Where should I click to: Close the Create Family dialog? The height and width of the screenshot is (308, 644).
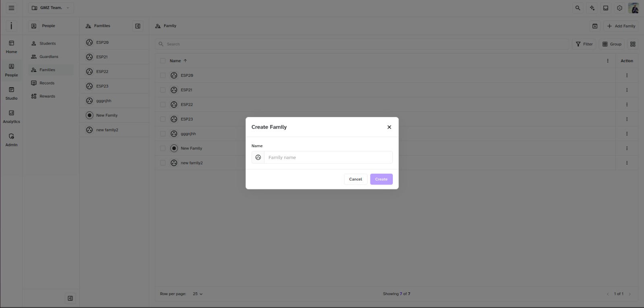point(389,127)
